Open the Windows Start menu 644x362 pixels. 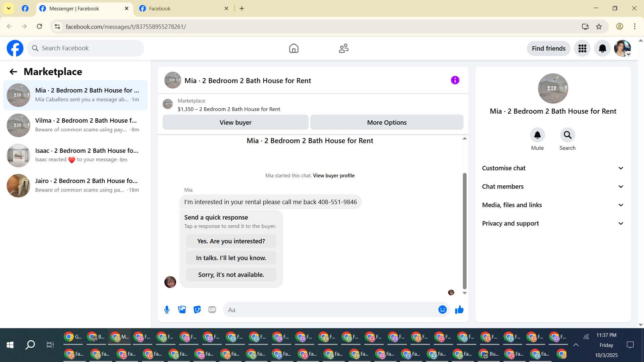coord(10,345)
